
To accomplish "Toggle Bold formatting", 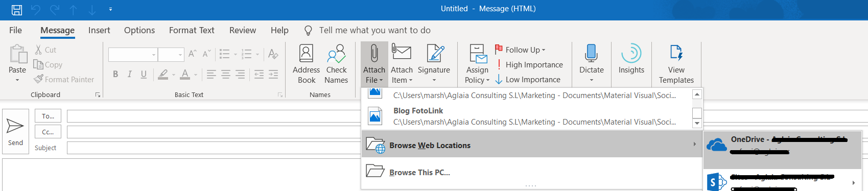I will pyautogui.click(x=115, y=75).
